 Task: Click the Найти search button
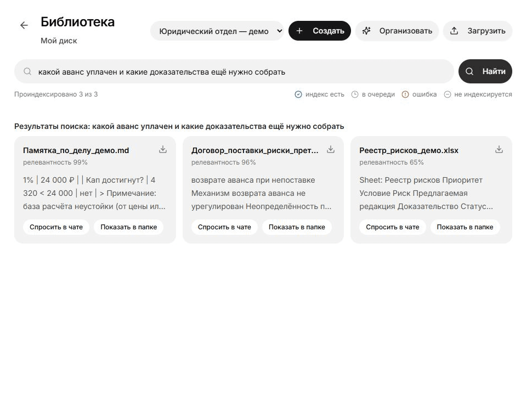click(x=485, y=71)
